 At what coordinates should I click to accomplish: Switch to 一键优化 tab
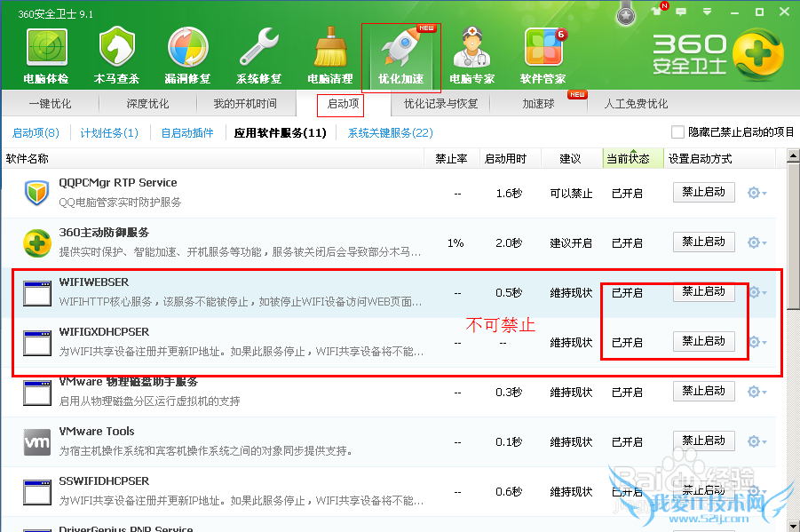pyautogui.click(x=50, y=104)
